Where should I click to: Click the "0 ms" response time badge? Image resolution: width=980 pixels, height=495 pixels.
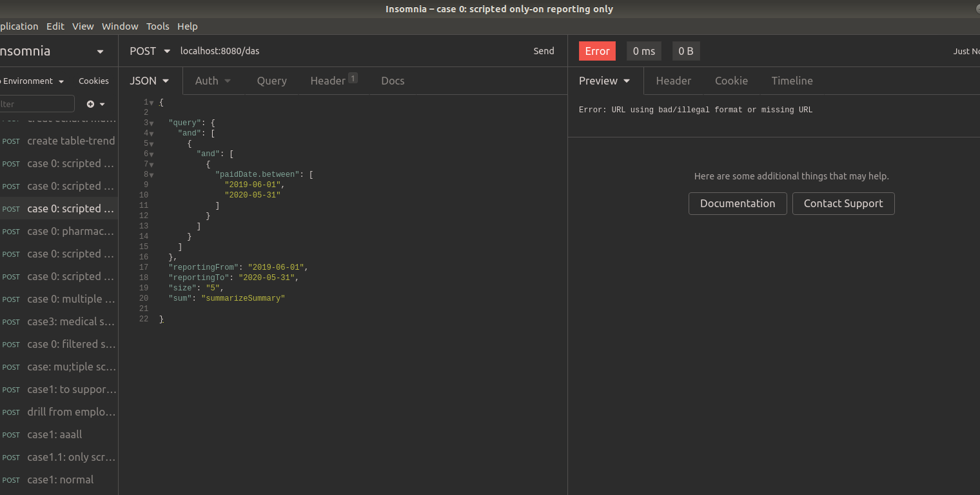[x=643, y=50]
